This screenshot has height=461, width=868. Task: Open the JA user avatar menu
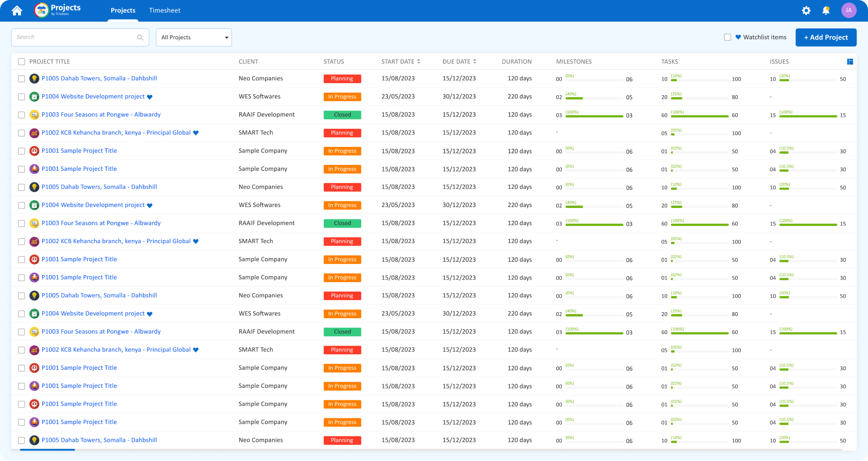click(x=848, y=11)
